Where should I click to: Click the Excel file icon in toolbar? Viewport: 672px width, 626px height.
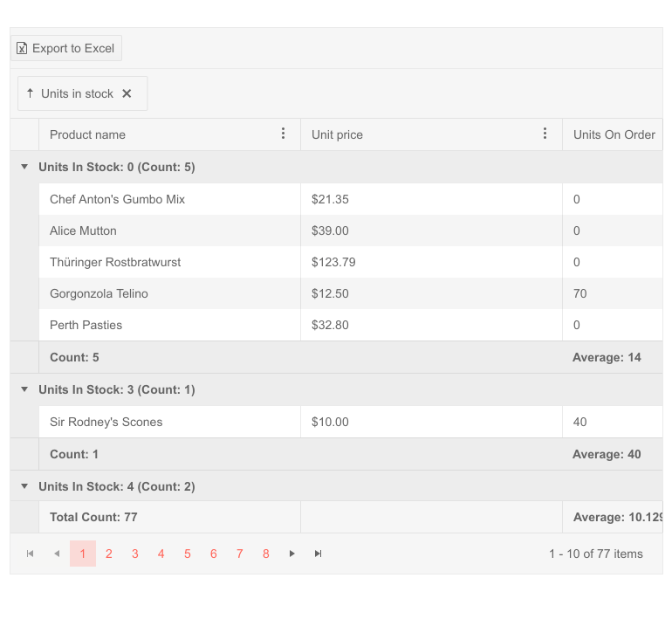point(23,48)
